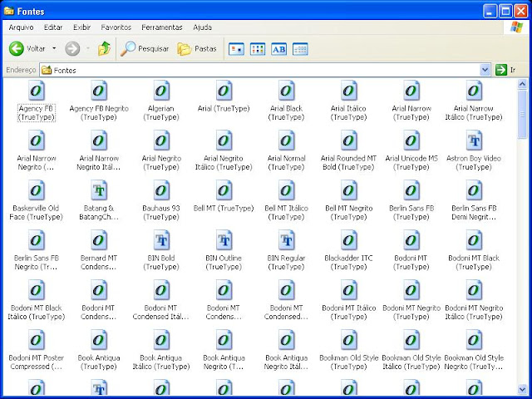
Task: Click the 'Arial Normal (TrueType)' label
Action: (x=286, y=163)
